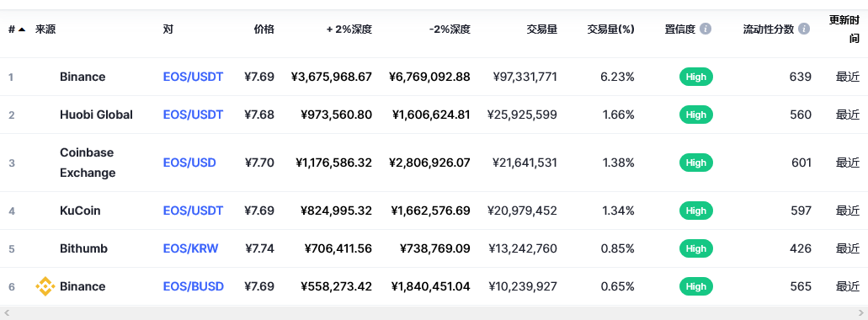This screenshot has height=320, width=868.
Task: Open the EOS/BUSD pair link
Action: click(193, 286)
